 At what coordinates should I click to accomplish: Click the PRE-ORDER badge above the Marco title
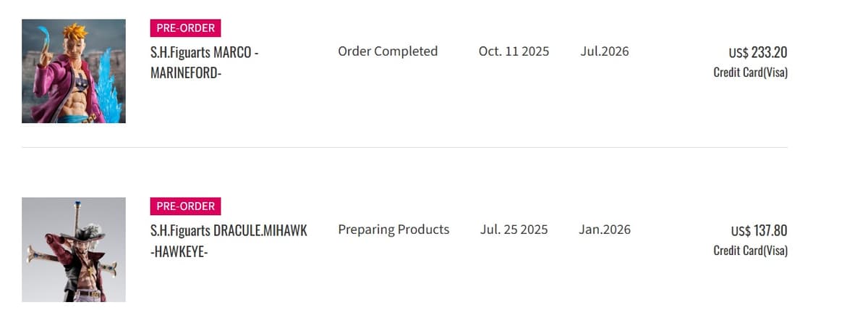tap(185, 28)
